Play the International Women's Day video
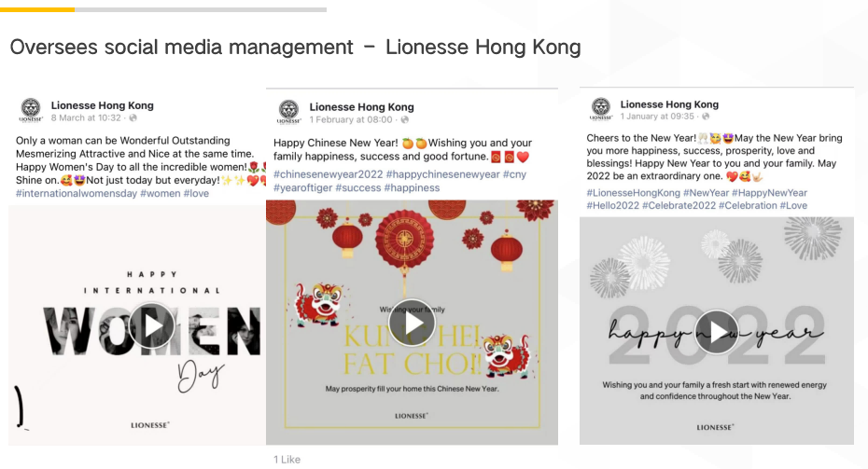Image resolution: width=868 pixels, height=469 pixels. click(x=152, y=325)
